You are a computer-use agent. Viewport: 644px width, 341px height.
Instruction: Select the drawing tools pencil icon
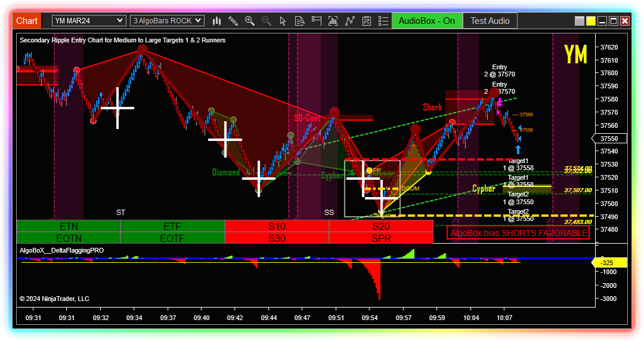pos(233,21)
